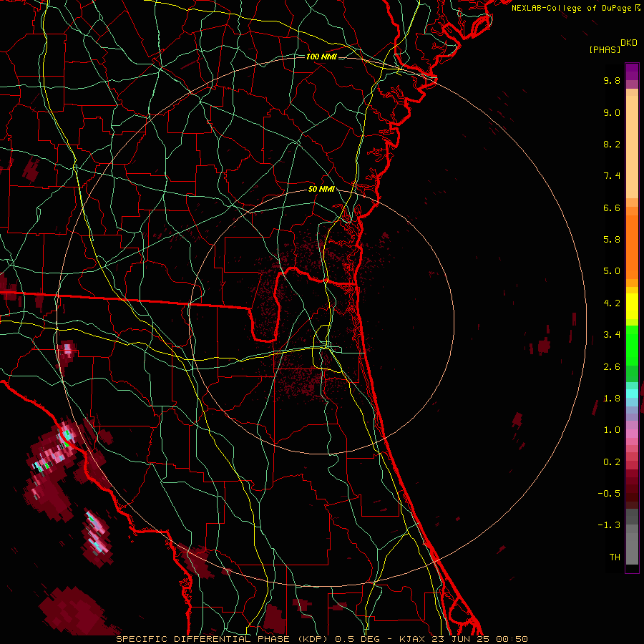Select the DKD product label
Viewport: 644px width, 644px height.
629,43
